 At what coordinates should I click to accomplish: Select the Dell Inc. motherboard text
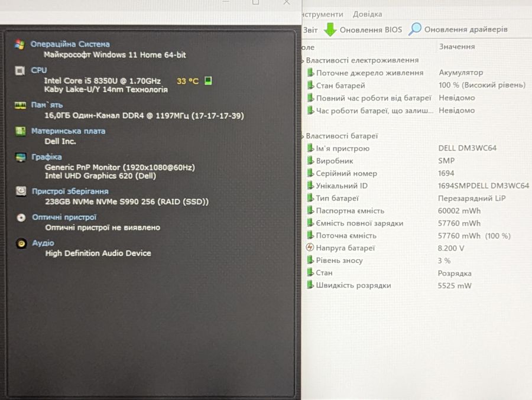coord(60,141)
